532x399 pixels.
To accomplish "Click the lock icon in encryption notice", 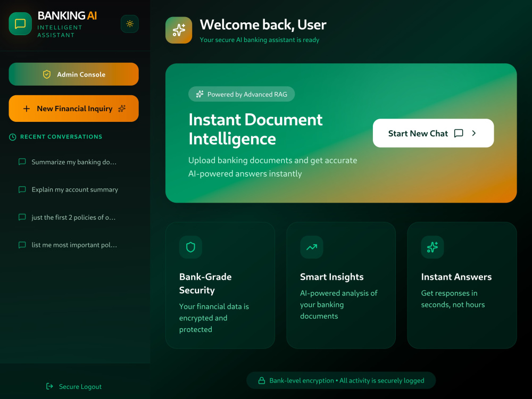I will pos(262,381).
